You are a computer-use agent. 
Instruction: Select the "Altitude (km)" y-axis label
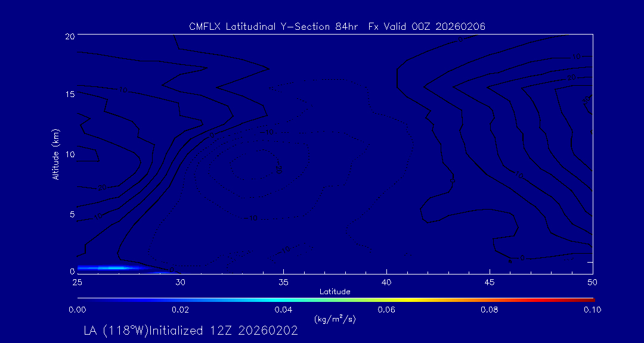(x=55, y=154)
